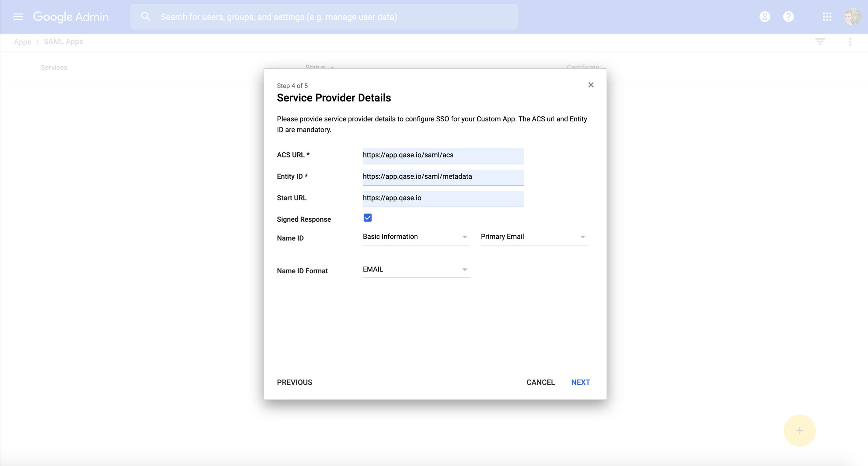This screenshot has width=868, height=466.
Task: Click the yellow add app plus button
Action: pyautogui.click(x=799, y=431)
